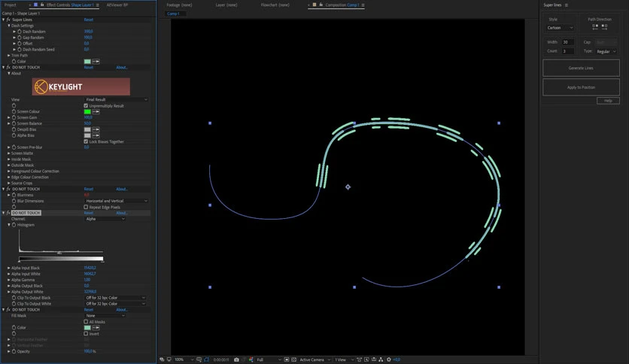Click the stopwatch for Screen Pre-blur
629x364 pixels.
click(14, 147)
